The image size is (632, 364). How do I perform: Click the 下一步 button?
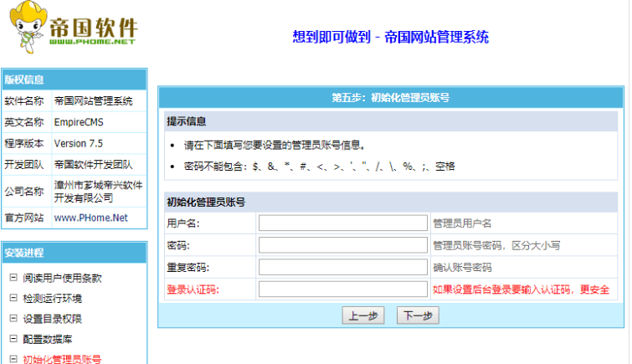point(418,315)
